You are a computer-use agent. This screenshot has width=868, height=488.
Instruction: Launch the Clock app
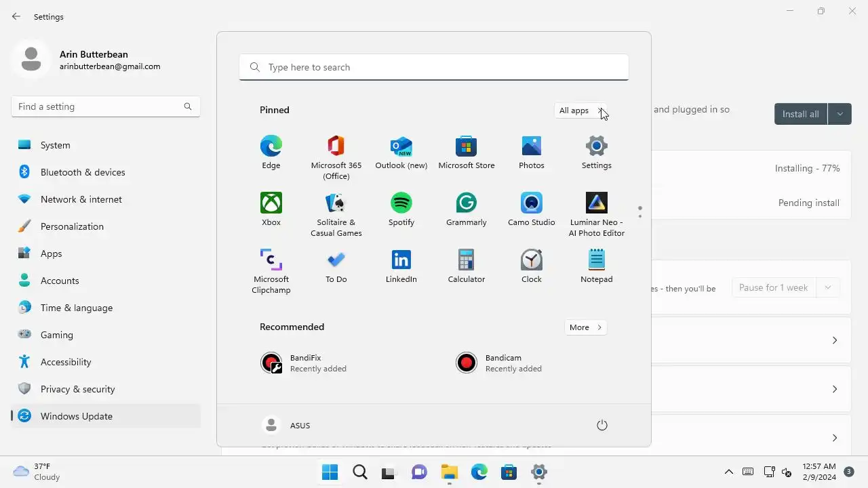pyautogui.click(x=532, y=266)
